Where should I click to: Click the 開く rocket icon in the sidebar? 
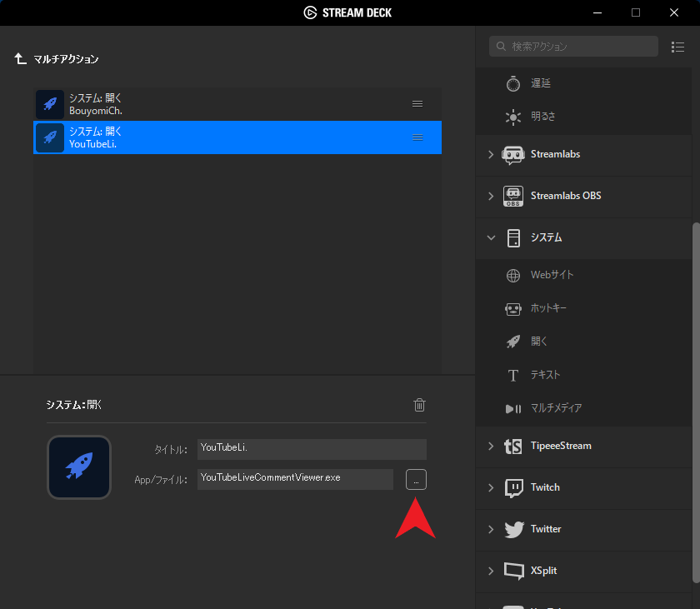tap(513, 342)
